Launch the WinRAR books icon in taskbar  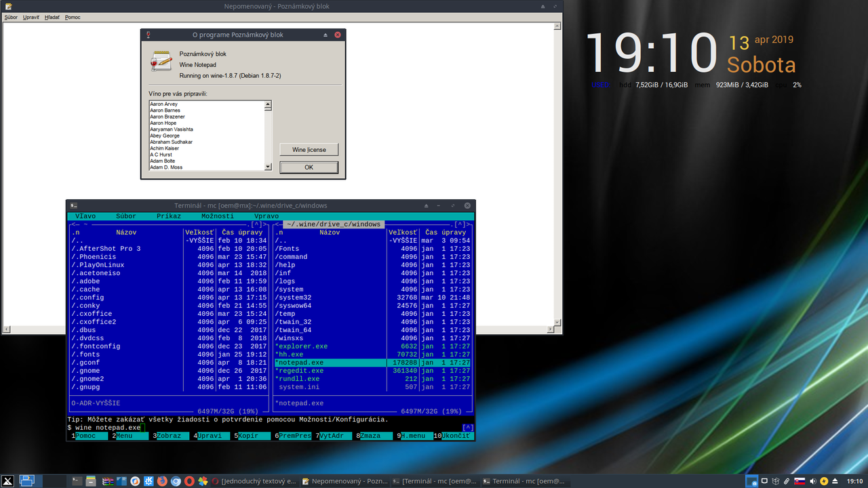[107, 481]
